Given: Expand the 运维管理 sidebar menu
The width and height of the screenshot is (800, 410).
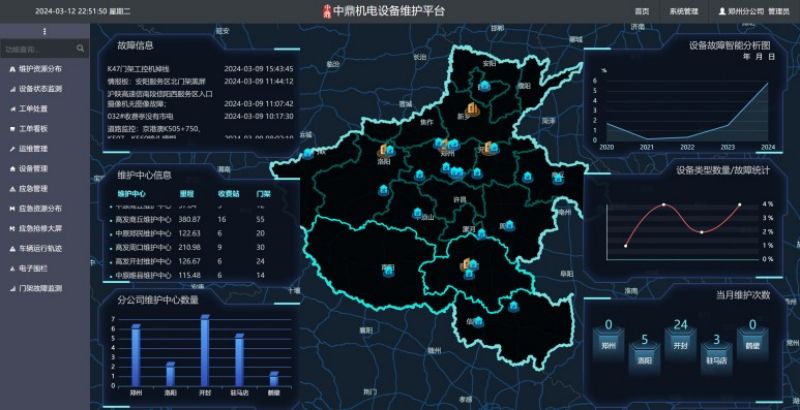Looking at the screenshot, I should (34, 149).
